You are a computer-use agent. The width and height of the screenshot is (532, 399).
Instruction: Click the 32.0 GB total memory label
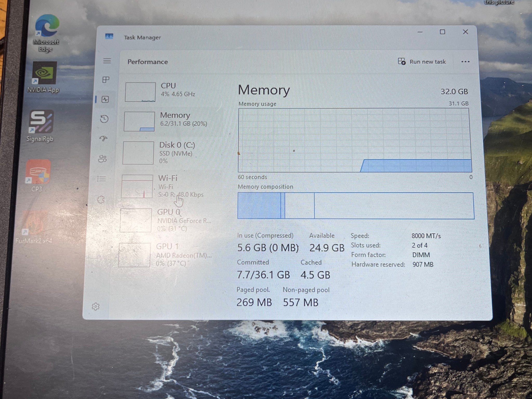pyautogui.click(x=454, y=91)
